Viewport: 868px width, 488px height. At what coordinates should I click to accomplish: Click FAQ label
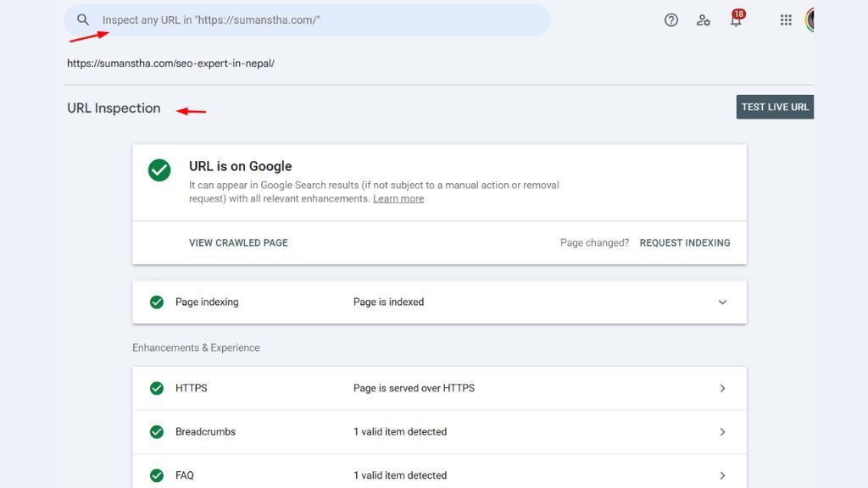(x=184, y=475)
